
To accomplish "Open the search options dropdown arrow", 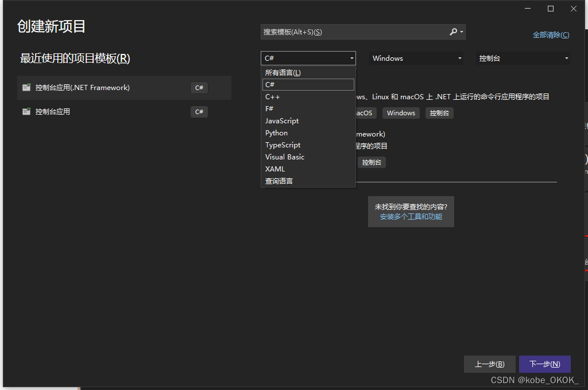I will (x=462, y=32).
